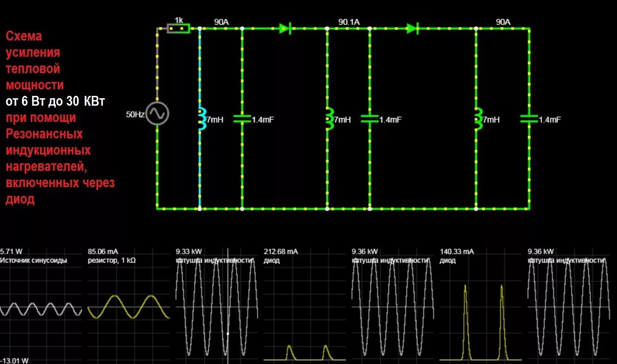This screenshot has height=364, width=617.
Task: Select the rightmost 1.4mF capacitor plates
Action: tap(529, 119)
